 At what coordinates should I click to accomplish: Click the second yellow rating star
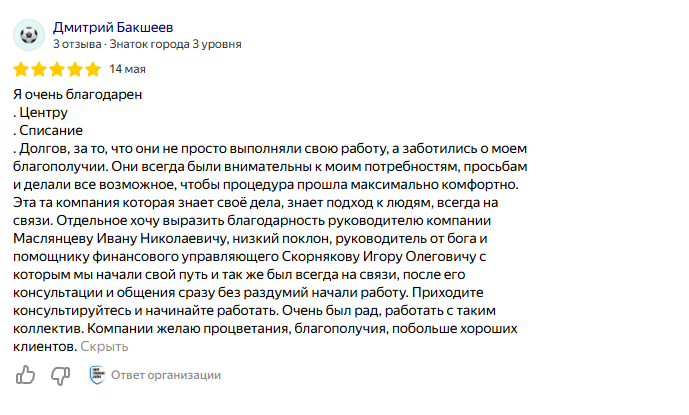pyautogui.click(x=39, y=69)
